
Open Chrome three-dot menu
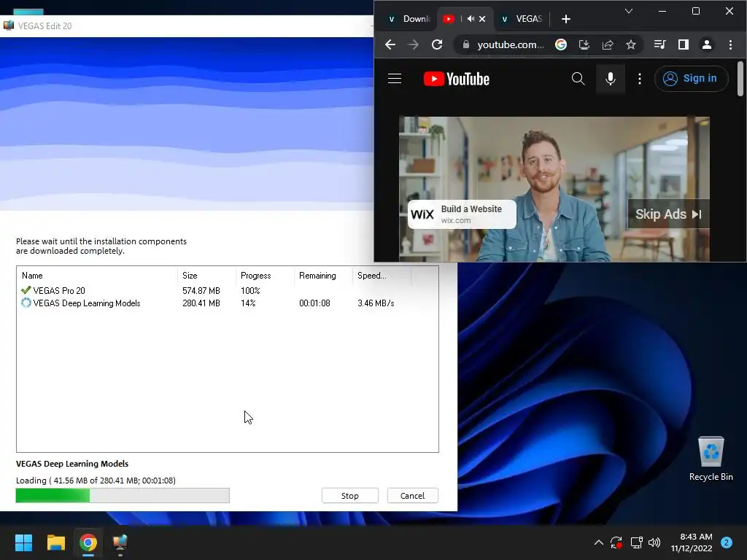click(x=730, y=44)
